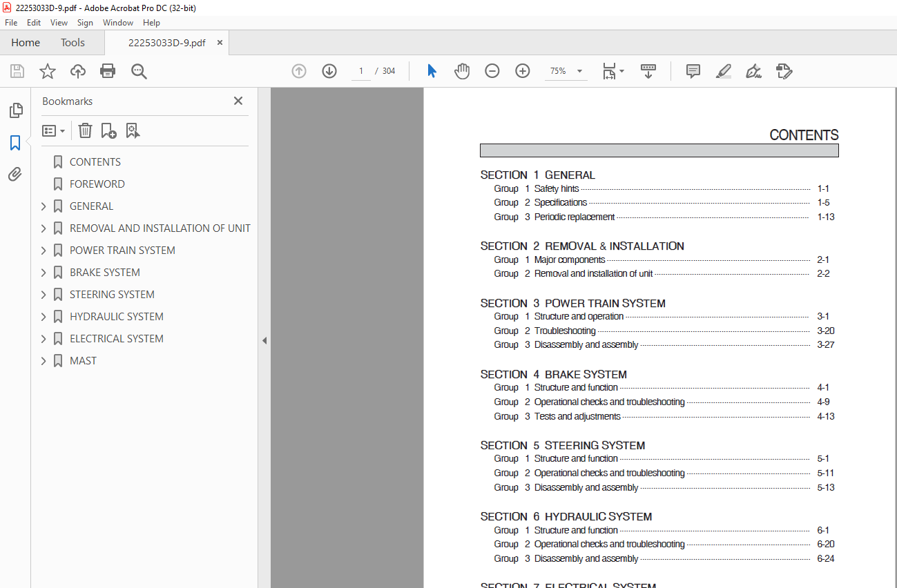Open Attachments paperclip panel icon

coord(15,175)
